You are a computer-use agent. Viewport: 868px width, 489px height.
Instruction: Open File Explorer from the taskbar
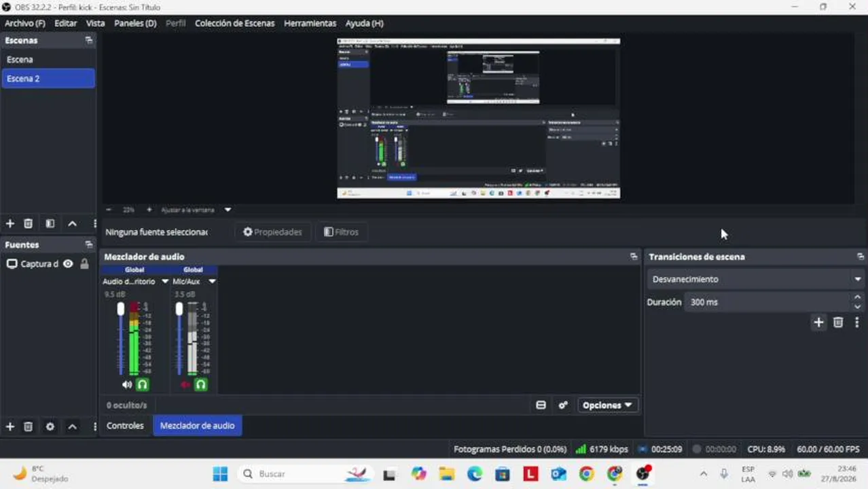click(x=446, y=473)
